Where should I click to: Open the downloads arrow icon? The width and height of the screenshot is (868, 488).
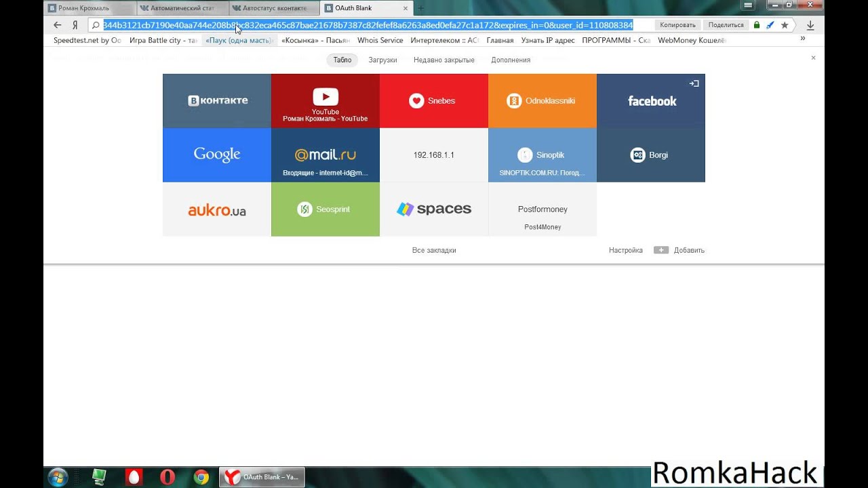point(810,25)
